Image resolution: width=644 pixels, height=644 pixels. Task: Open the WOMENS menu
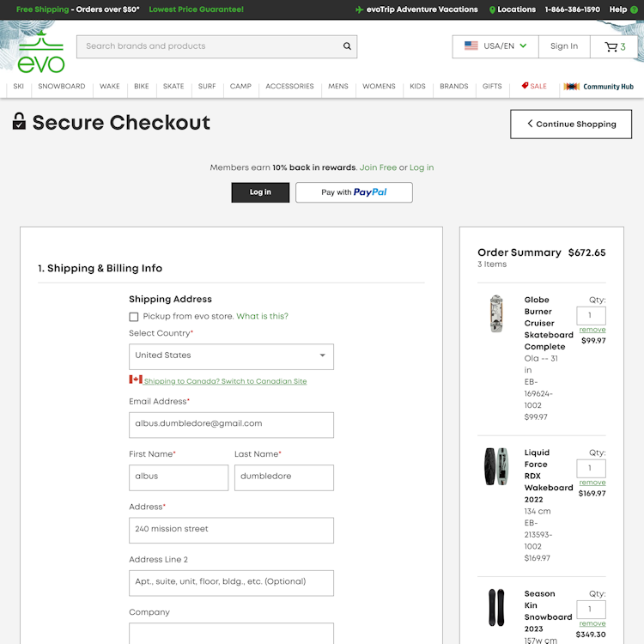pos(379,86)
